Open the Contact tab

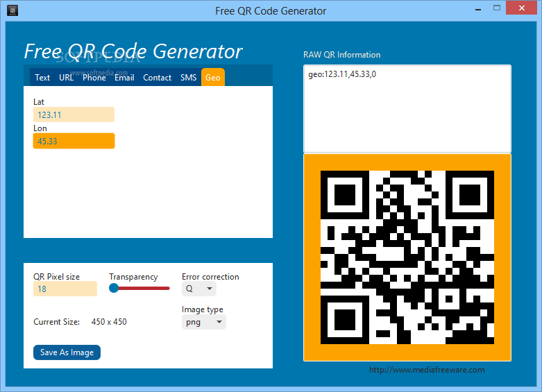point(158,78)
